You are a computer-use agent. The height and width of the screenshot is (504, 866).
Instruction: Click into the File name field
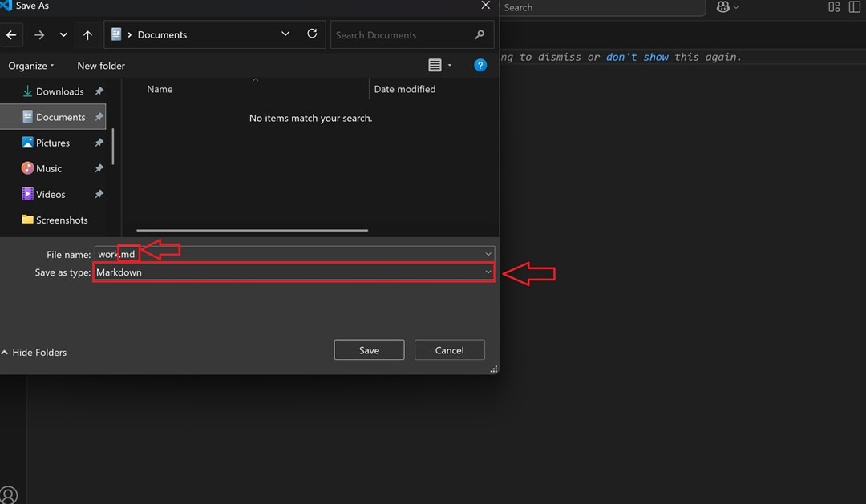(294, 254)
